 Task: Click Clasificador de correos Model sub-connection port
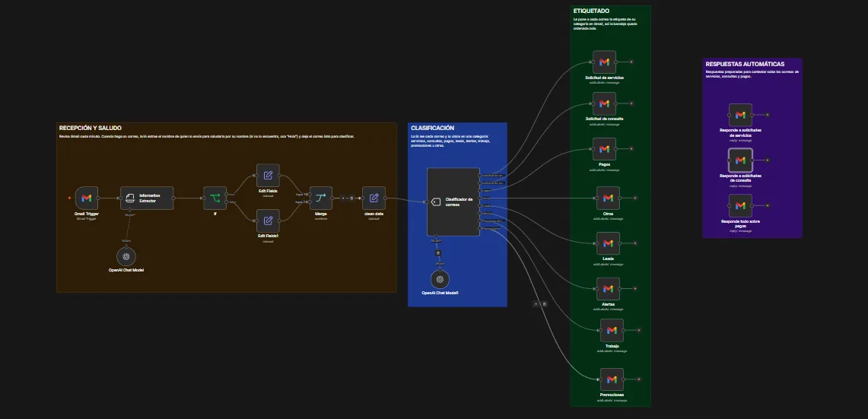[x=437, y=236]
